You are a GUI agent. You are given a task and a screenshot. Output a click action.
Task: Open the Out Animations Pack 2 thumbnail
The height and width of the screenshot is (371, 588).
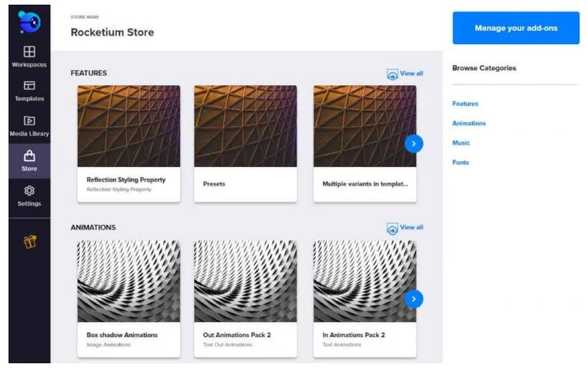pyautogui.click(x=245, y=281)
